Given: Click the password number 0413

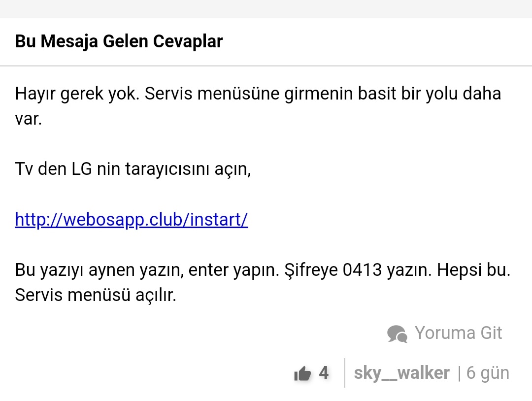Looking at the screenshot, I should [x=363, y=269].
